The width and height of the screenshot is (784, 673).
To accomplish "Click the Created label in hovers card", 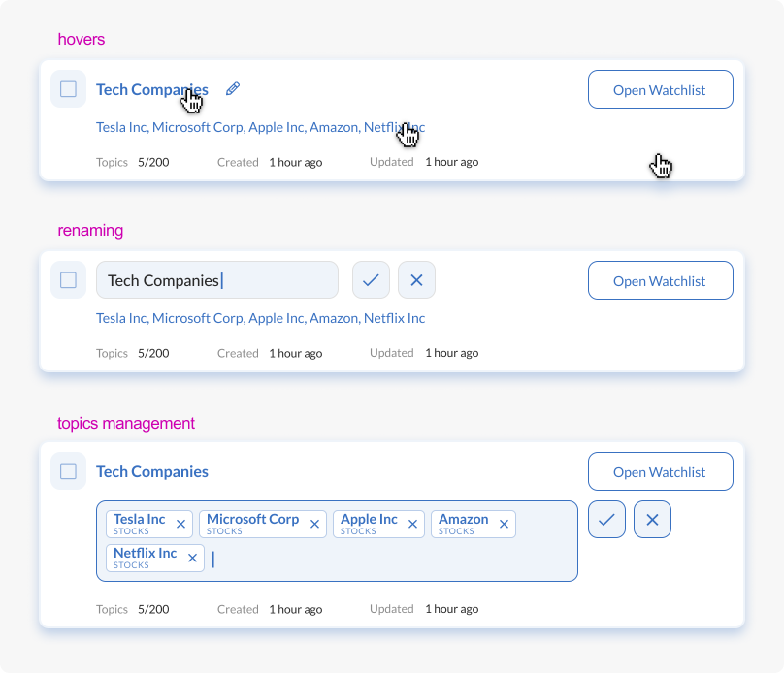I will pos(238,162).
